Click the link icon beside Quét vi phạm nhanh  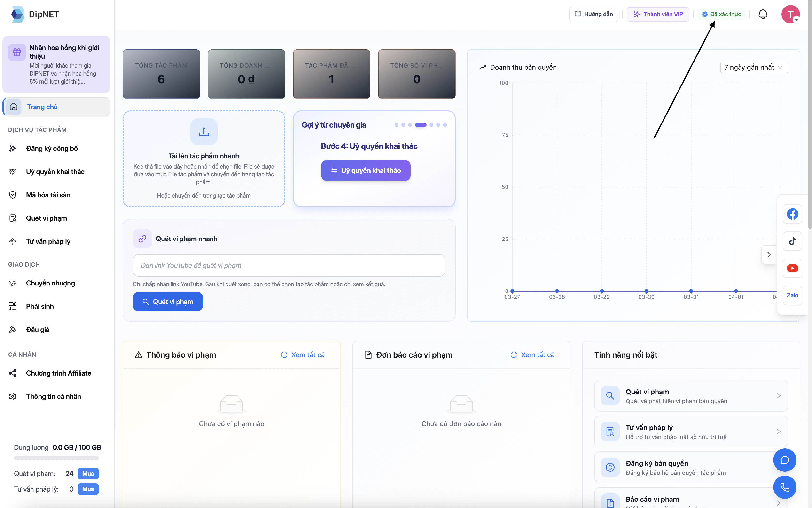[142, 239]
